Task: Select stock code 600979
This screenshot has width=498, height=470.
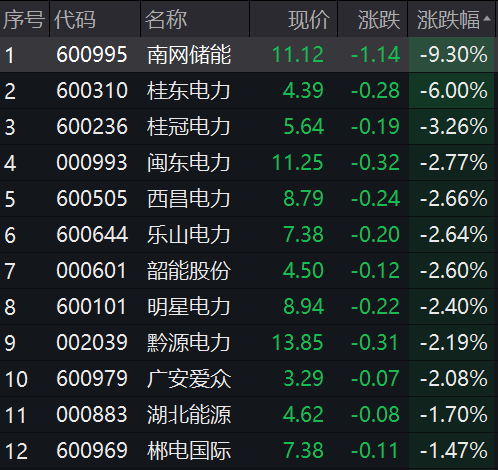Action: coord(92,378)
